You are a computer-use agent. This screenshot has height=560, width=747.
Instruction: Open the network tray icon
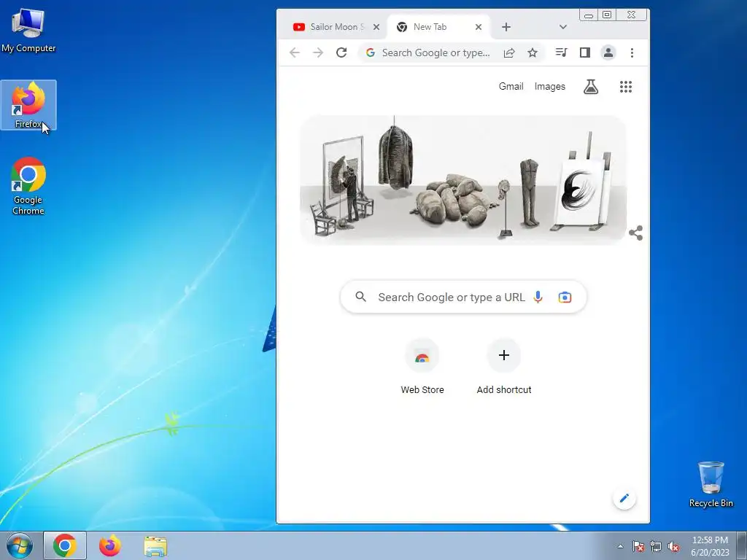[656, 546]
